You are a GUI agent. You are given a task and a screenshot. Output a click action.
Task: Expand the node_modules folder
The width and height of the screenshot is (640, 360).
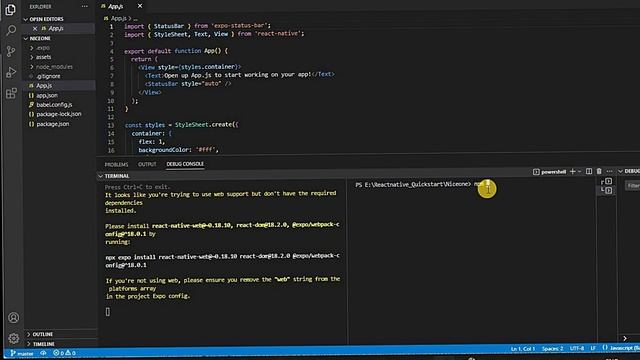[x=51, y=67]
